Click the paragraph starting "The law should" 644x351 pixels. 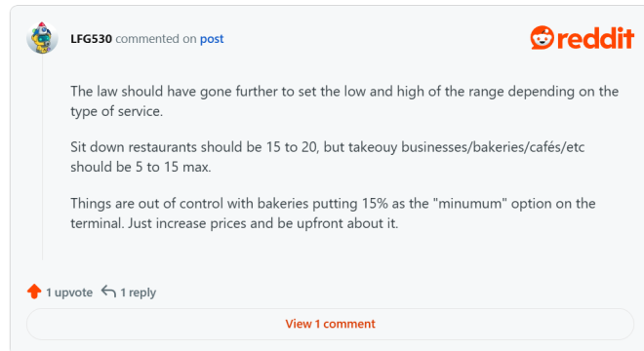[x=344, y=101]
